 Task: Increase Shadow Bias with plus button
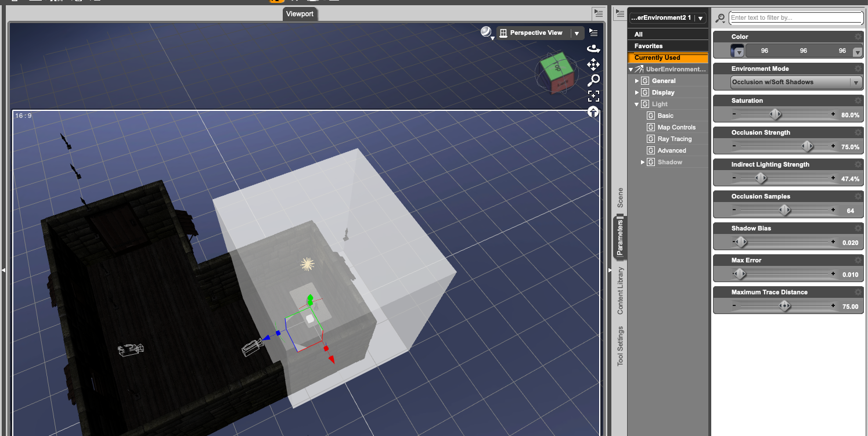pos(833,242)
